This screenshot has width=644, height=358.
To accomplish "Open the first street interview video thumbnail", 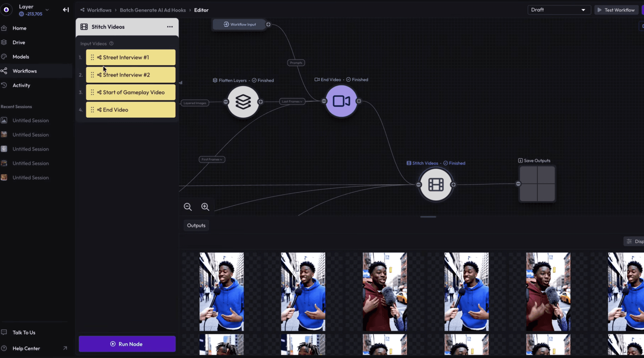I will point(222,291).
